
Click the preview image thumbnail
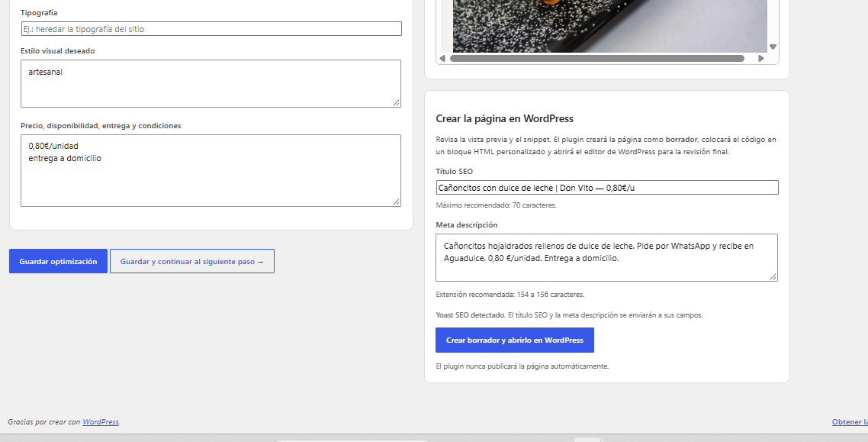pos(610,26)
